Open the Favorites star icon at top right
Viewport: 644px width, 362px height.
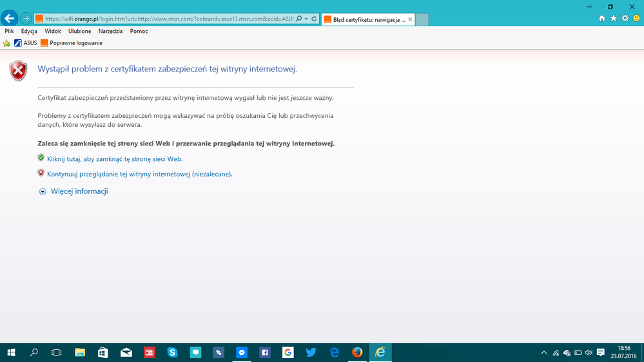tap(613, 19)
